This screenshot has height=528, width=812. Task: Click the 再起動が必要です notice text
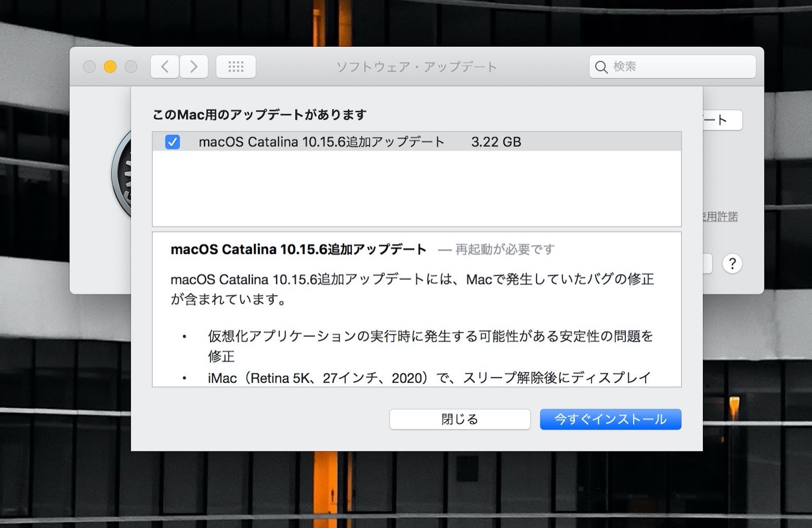[x=505, y=249]
